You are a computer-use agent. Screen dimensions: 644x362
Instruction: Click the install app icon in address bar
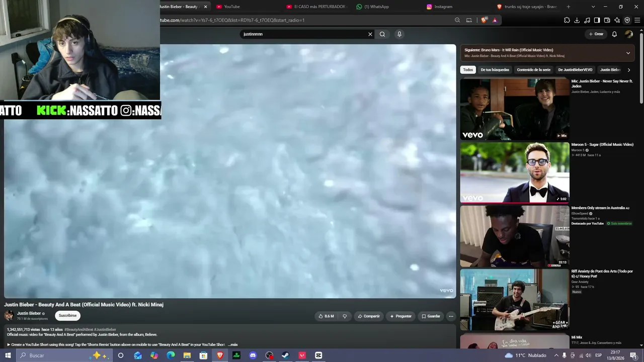[x=469, y=20]
